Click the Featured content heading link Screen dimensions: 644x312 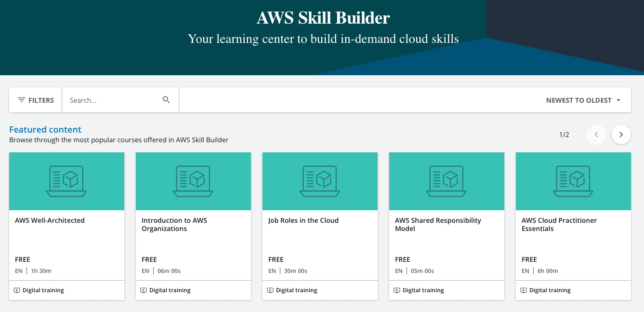click(x=45, y=129)
